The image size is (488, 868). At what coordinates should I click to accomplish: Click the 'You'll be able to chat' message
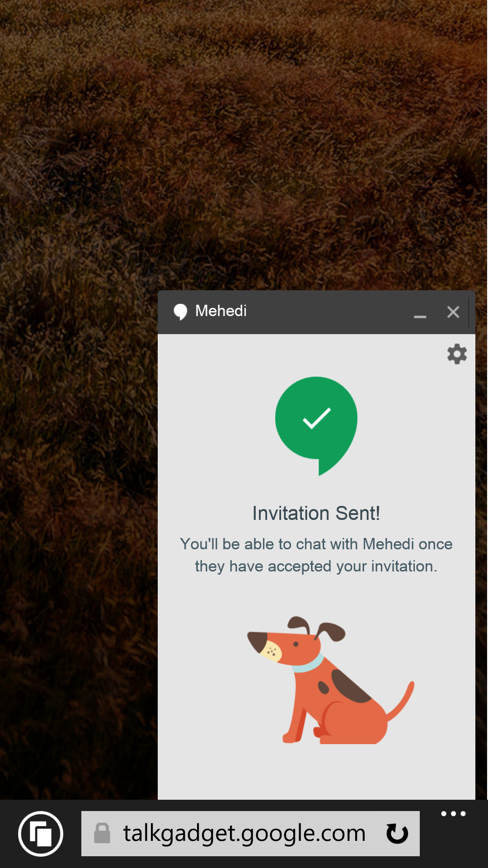(x=316, y=555)
